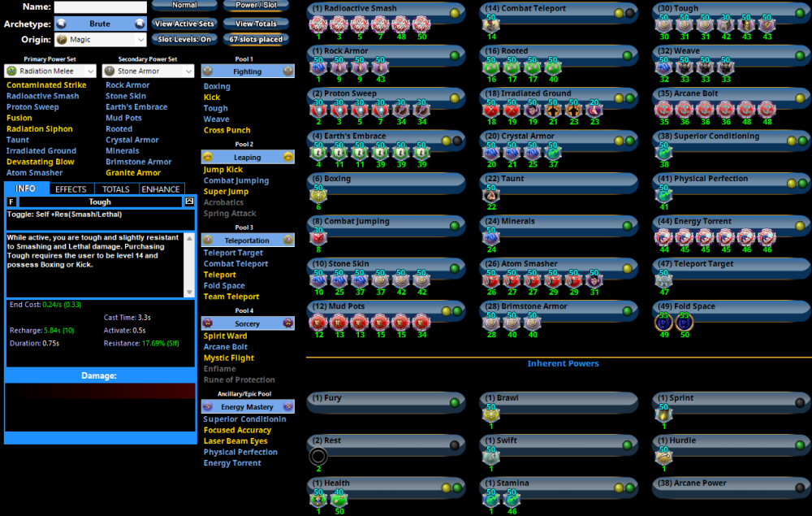The height and width of the screenshot is (516, 812).
Task: Switch to the EFFECTS tab
Action: point(71,189)
